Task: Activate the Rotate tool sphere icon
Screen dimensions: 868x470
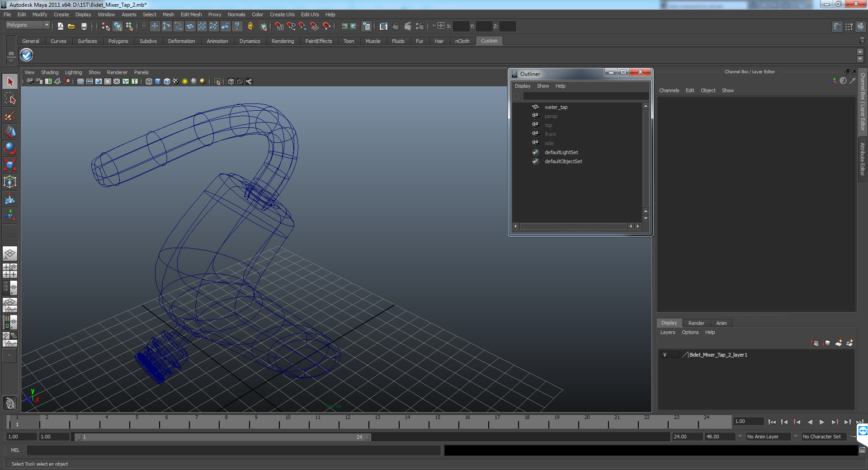Action: tap(10, 149)
